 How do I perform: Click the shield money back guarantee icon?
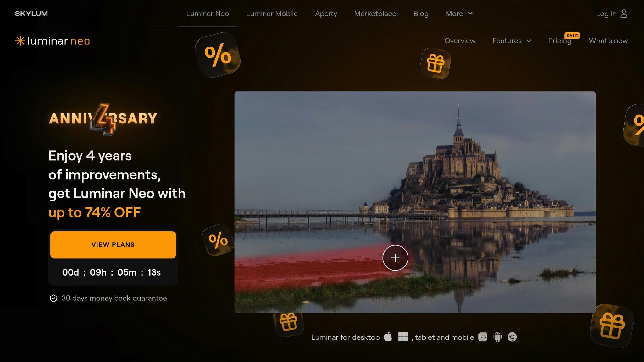click(53, 299)
